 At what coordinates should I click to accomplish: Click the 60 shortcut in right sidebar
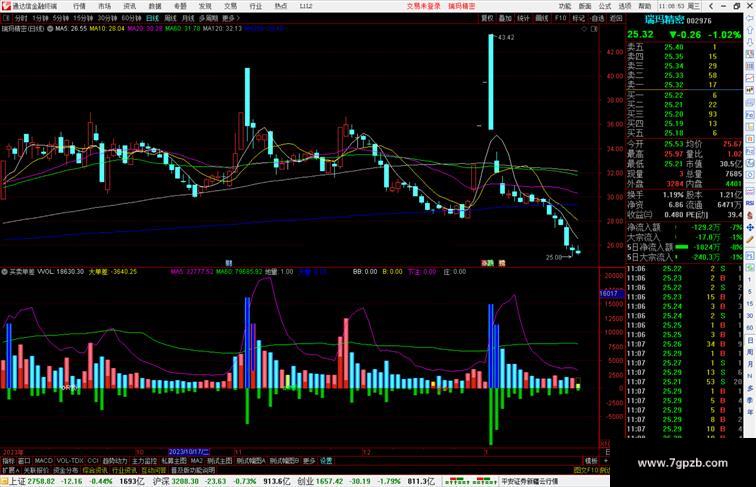coord(750,328)
